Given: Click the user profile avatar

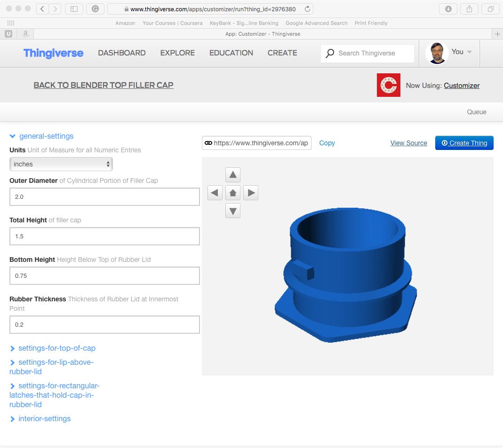Looking at the screenshot, I should click(437, 53).
